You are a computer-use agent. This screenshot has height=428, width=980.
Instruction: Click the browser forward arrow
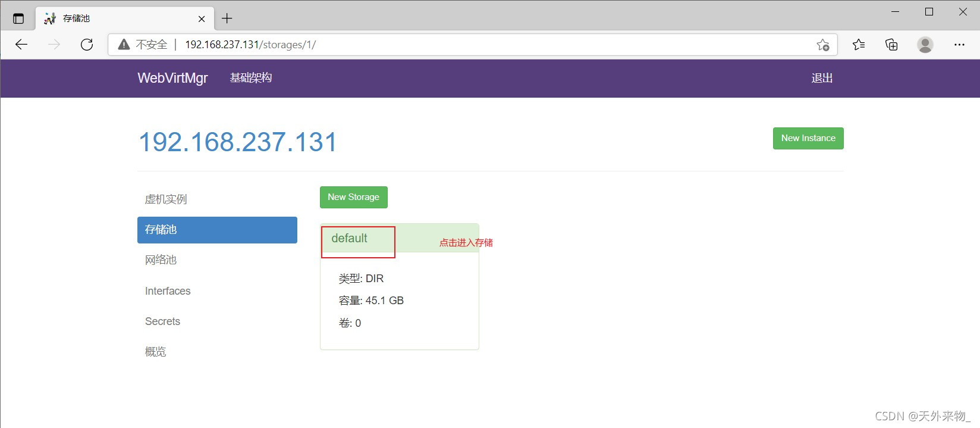coord(54,45)
